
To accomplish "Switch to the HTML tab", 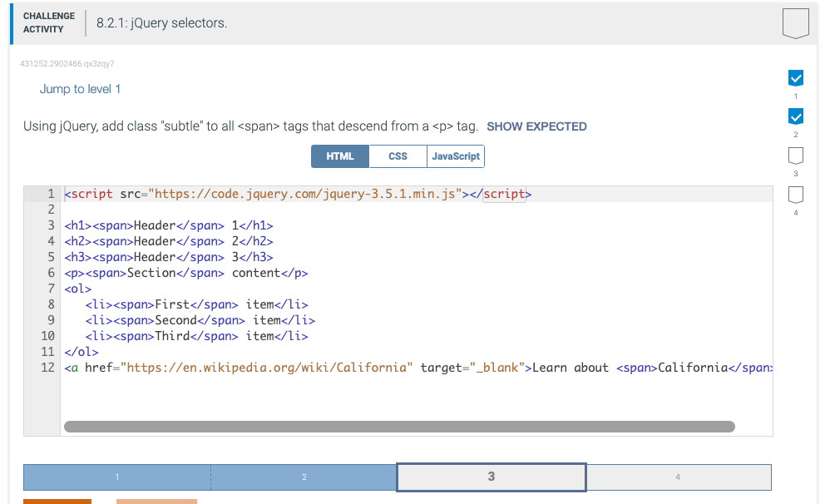I will (340, 156).
